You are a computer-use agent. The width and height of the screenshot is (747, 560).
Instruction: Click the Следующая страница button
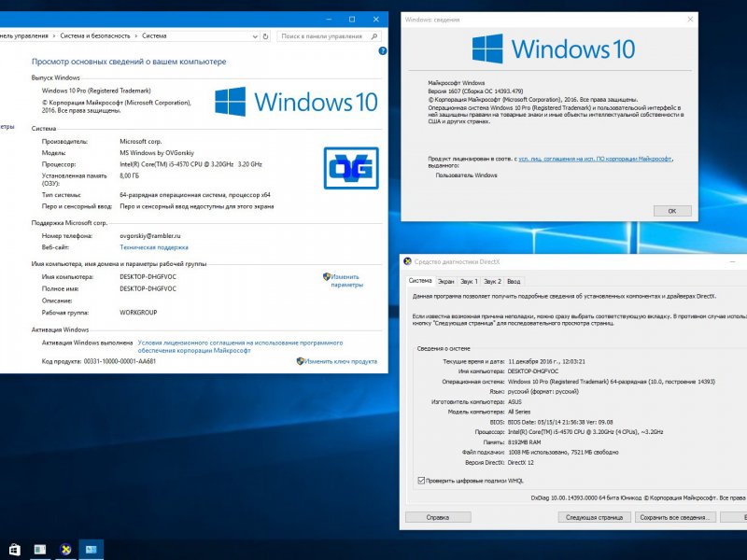[594, 517]
